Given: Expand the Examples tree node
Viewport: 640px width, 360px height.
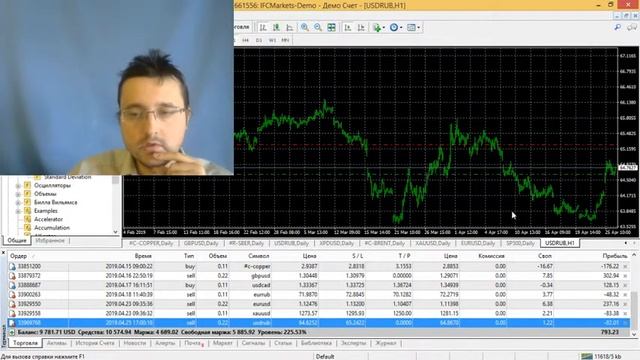Looking at the screenshot, I should coord(18,211).
